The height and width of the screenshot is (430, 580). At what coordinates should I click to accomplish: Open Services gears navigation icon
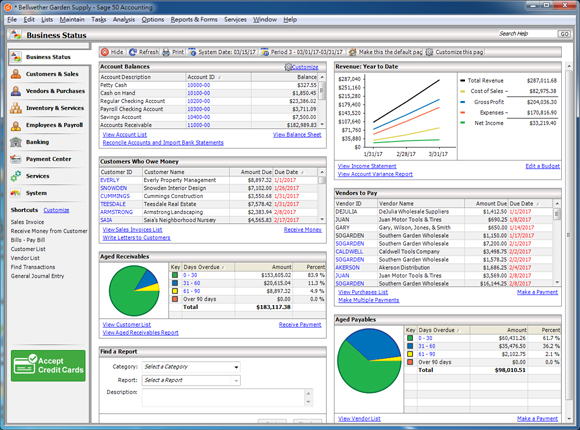click(16, 176)
